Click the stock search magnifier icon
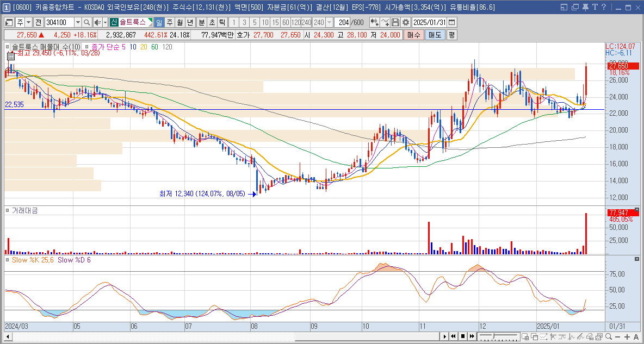644x344 pixels. [x=86, y=22]
